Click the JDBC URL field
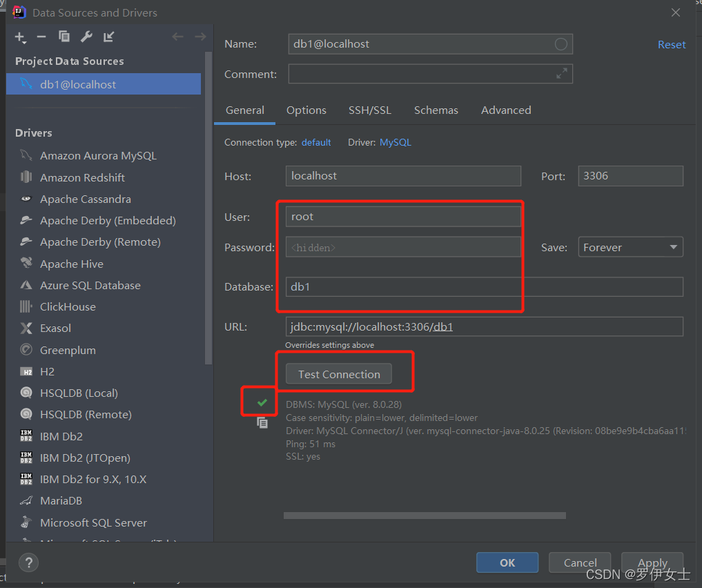Viewport: 702px width, 588px height. coord(485,326)
